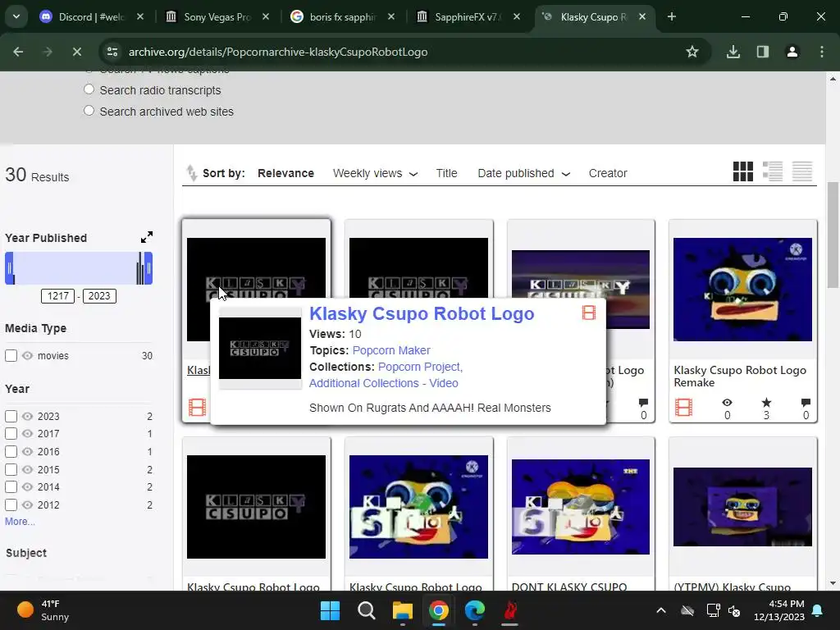Open Windows taskbar search
Viewport: 840px width, 630px height.
[367, 610]
